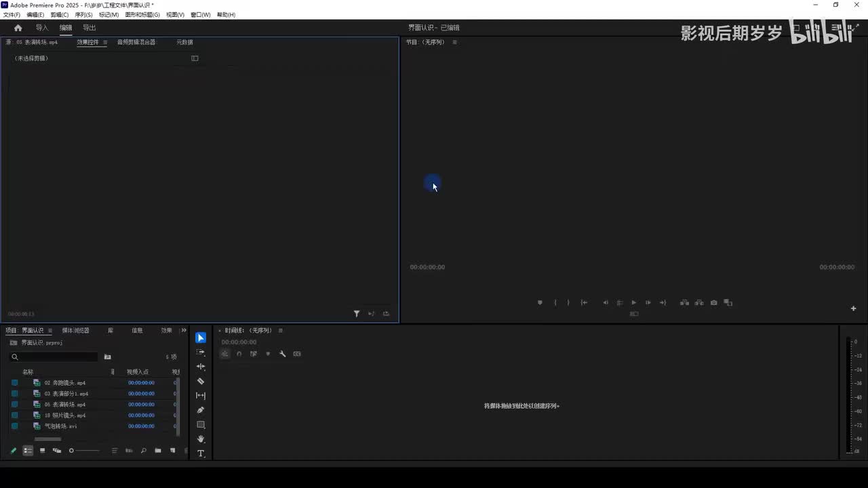Switch Project panel to Freeform view
Screen dimensions: 868x488
tap(56, 451)
